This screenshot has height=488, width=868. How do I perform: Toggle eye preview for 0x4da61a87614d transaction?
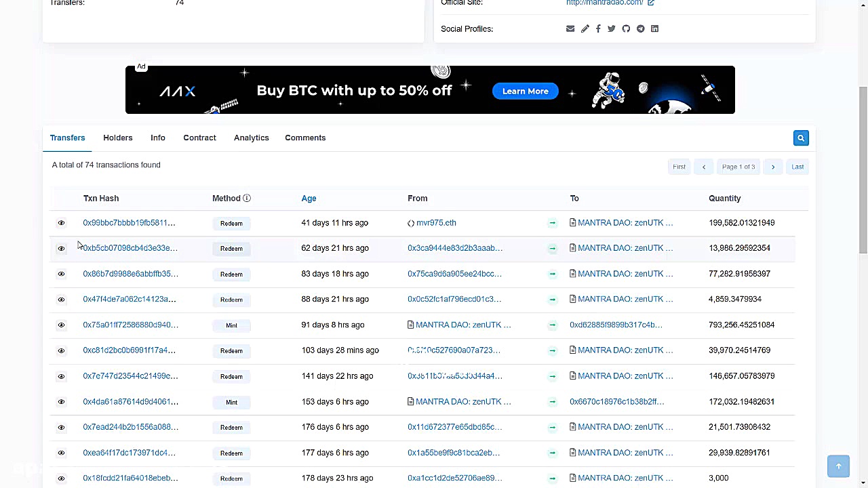pos(61,402)
